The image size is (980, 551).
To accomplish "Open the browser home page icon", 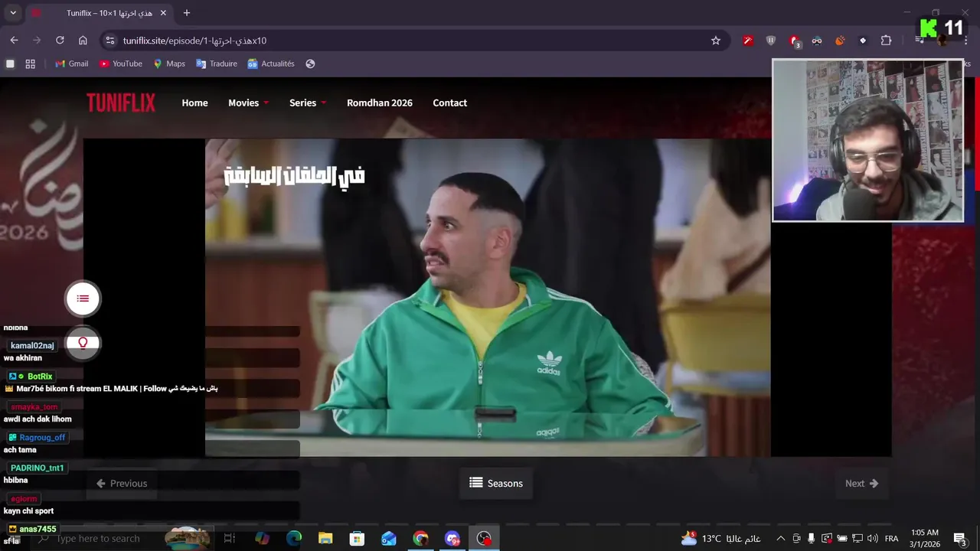I will coord(83,41).
